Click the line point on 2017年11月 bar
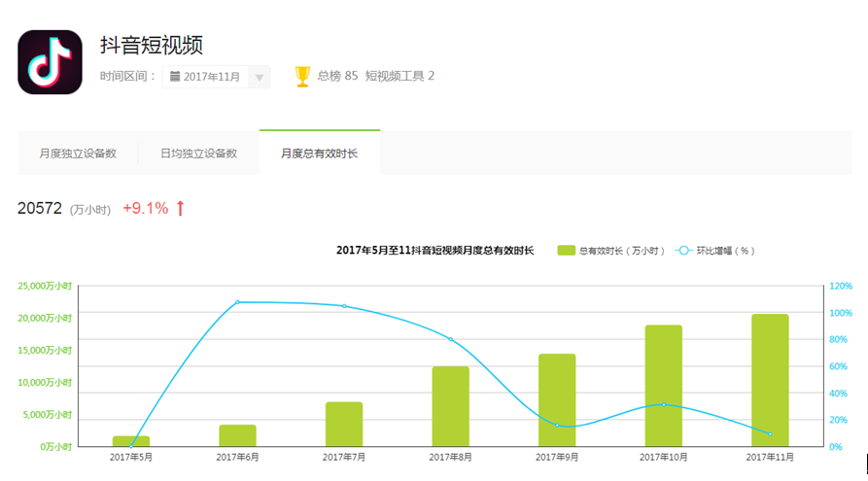The image size is (868, 481). point(770,434)
